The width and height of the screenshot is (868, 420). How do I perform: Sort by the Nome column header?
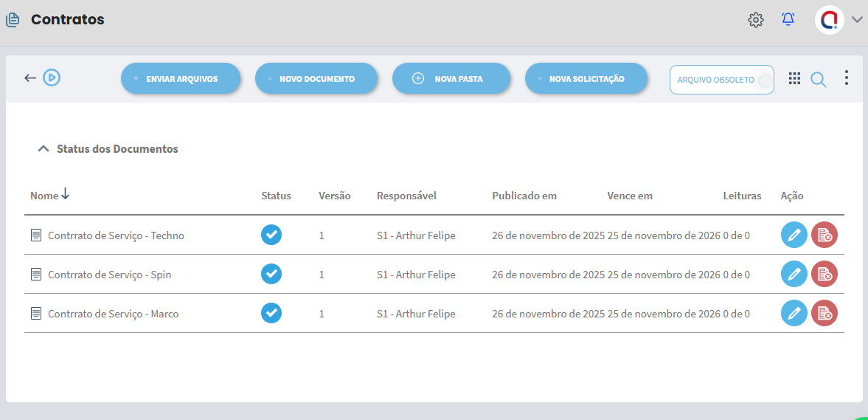coord(44,196)
